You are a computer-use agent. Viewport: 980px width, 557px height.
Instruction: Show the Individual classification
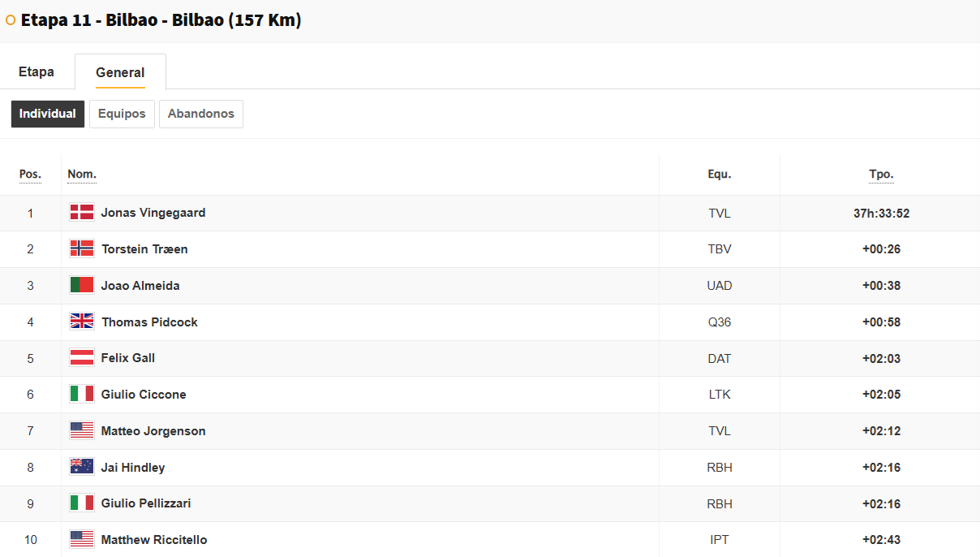coord(48,114)
